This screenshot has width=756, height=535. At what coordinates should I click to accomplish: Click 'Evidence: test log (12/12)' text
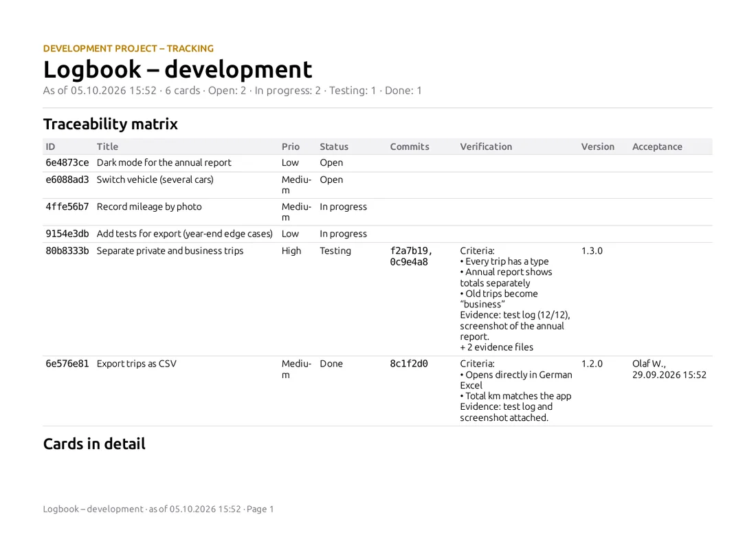pos(515,315)
